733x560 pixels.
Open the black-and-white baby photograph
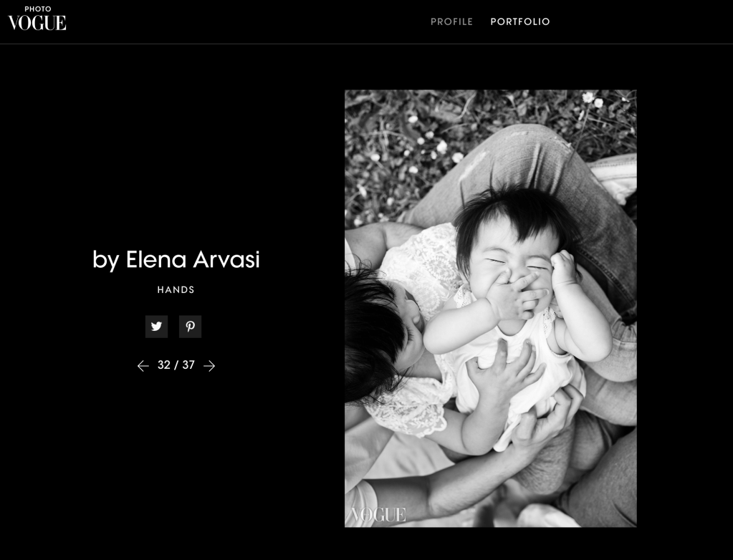tap(490, 308)
